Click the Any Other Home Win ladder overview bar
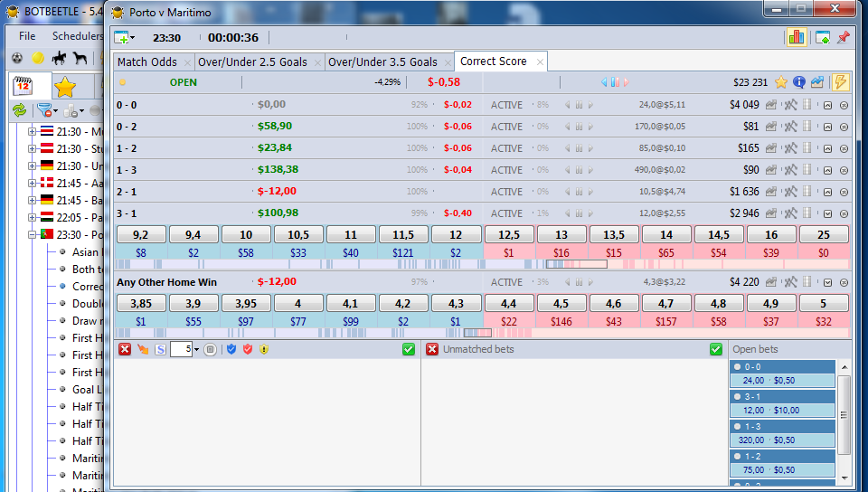The width and height of the screenshot is (868, 492). [x=482, y=333]
